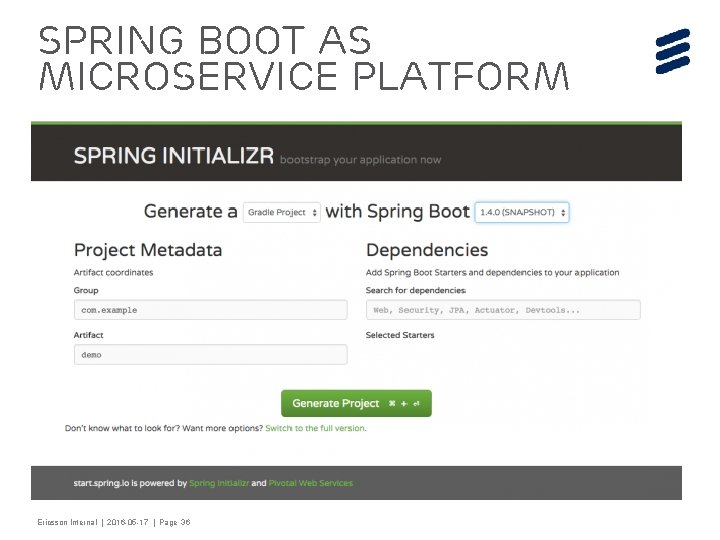Click the Artifact coordinates text

113,272
